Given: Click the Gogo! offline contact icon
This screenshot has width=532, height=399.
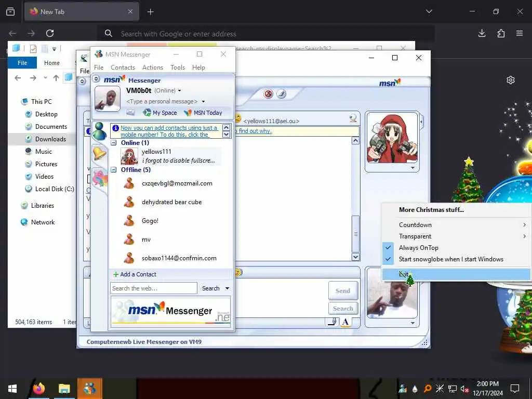Looking at the screenshot, I should [129, 221].
